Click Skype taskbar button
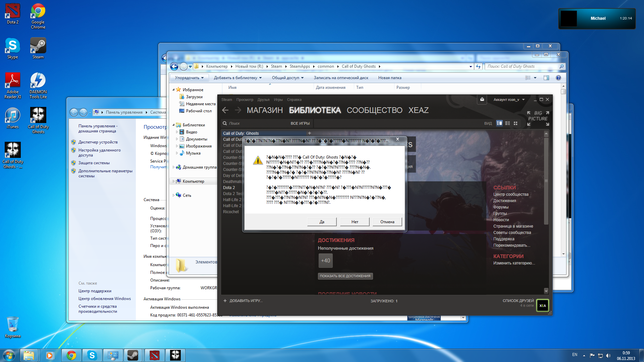 click(x=92, y=355)
